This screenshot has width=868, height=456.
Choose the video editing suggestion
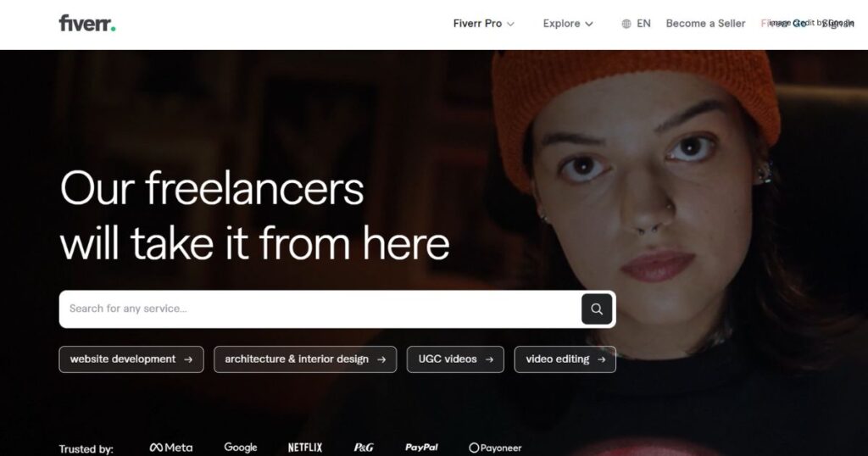[565, 359]
